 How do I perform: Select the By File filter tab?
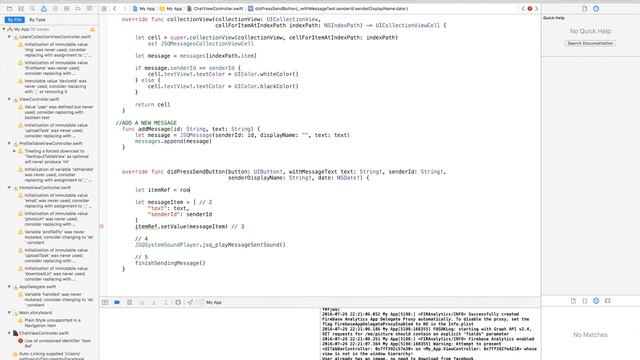click(14, 20)
